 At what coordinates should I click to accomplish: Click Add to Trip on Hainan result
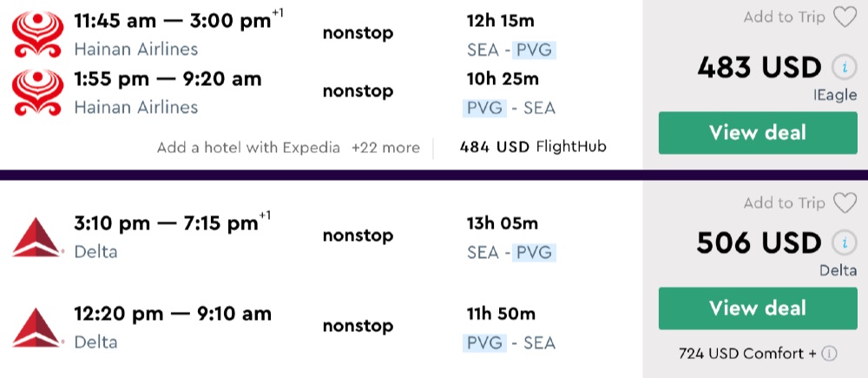point(784,17)
